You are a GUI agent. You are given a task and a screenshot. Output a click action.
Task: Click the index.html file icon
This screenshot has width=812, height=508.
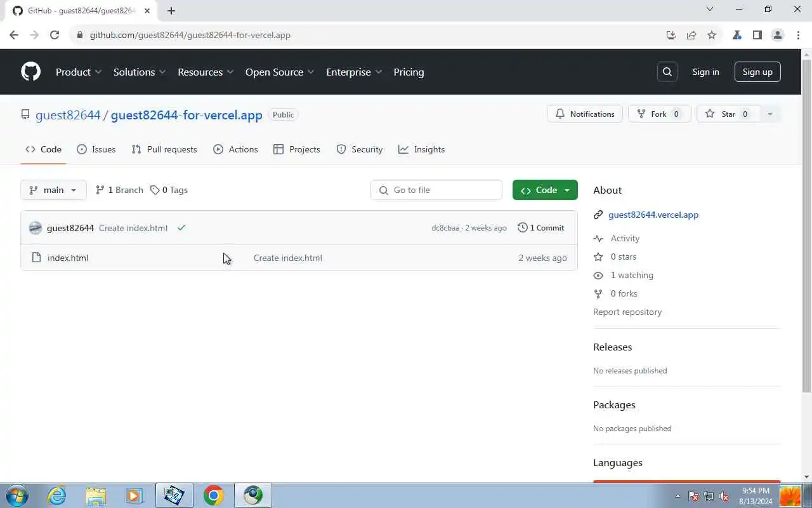(36, 258)
